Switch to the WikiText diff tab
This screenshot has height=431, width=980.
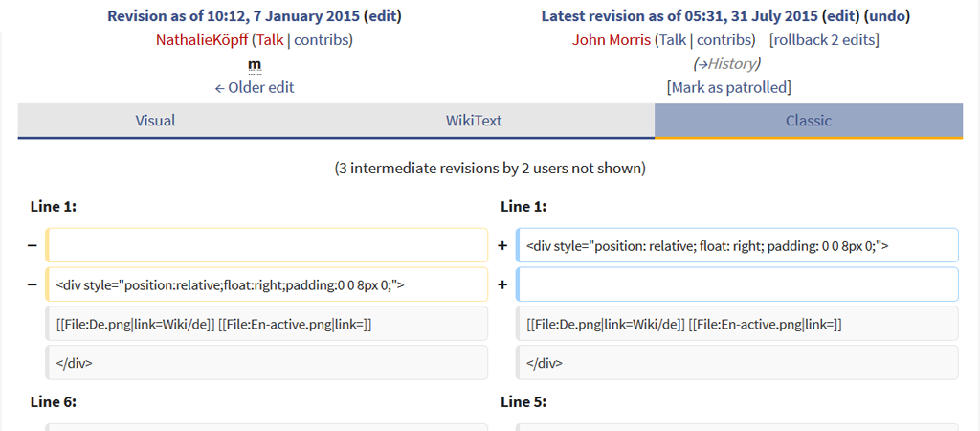[474, 121]
